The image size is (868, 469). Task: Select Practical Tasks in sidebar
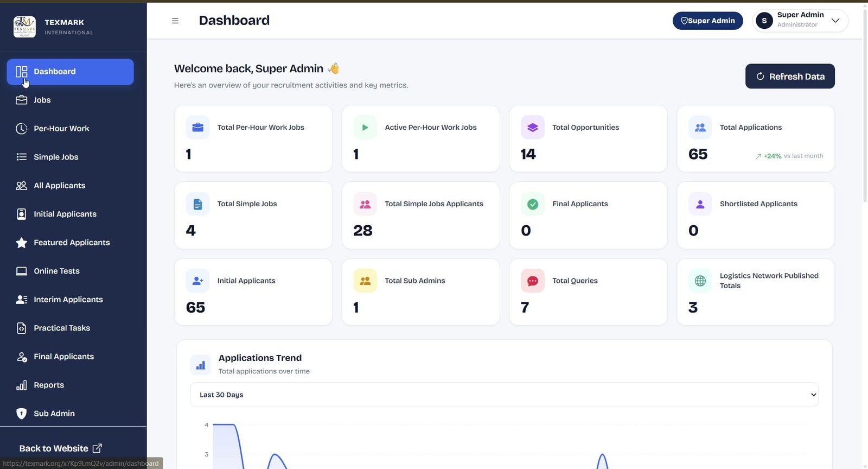pyautogui.click(x=71, y=328)
